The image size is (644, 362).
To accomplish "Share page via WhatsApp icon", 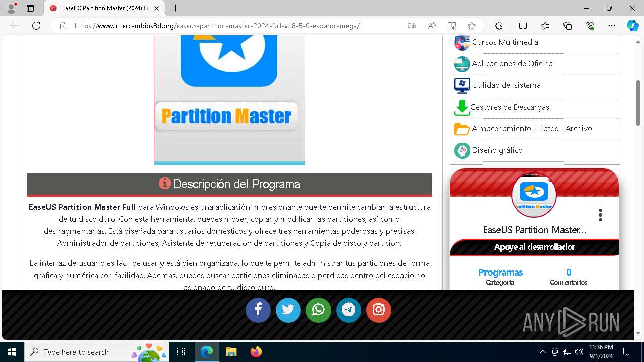I will click(x=318, y=310).
